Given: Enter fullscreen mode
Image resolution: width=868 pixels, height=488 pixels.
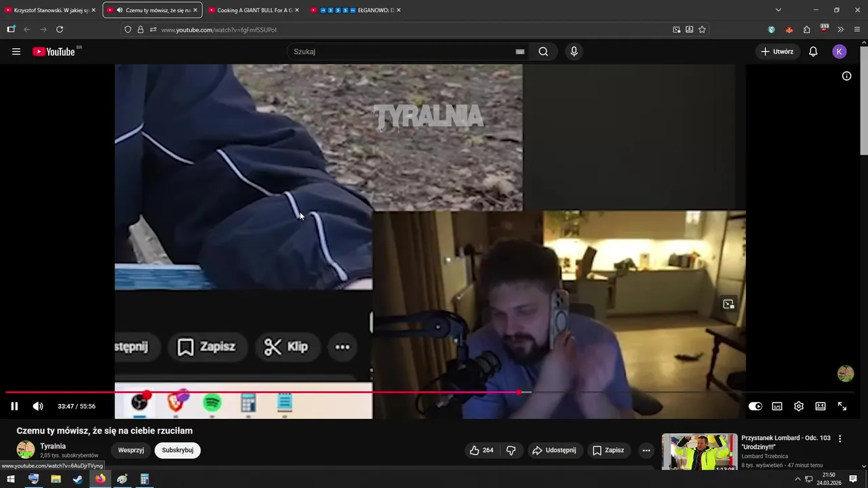Looking at the screenshot, I should pos(842,406).
